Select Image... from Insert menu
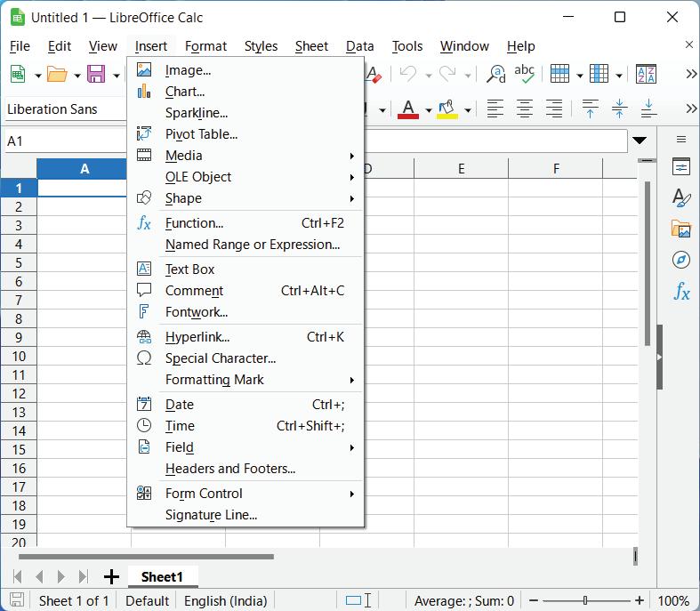The width and height of the screenshot is (700, 611). (x=245, y=70)
